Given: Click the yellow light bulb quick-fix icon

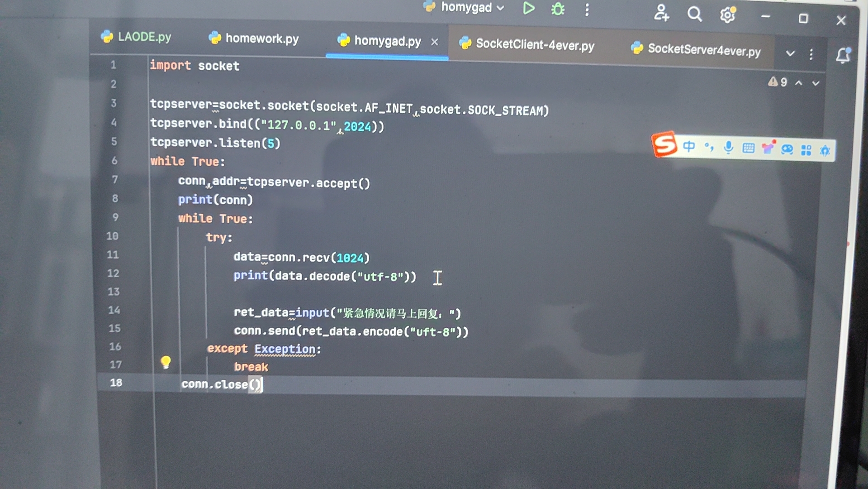Looking at the screenshot, I should [166, 362].
